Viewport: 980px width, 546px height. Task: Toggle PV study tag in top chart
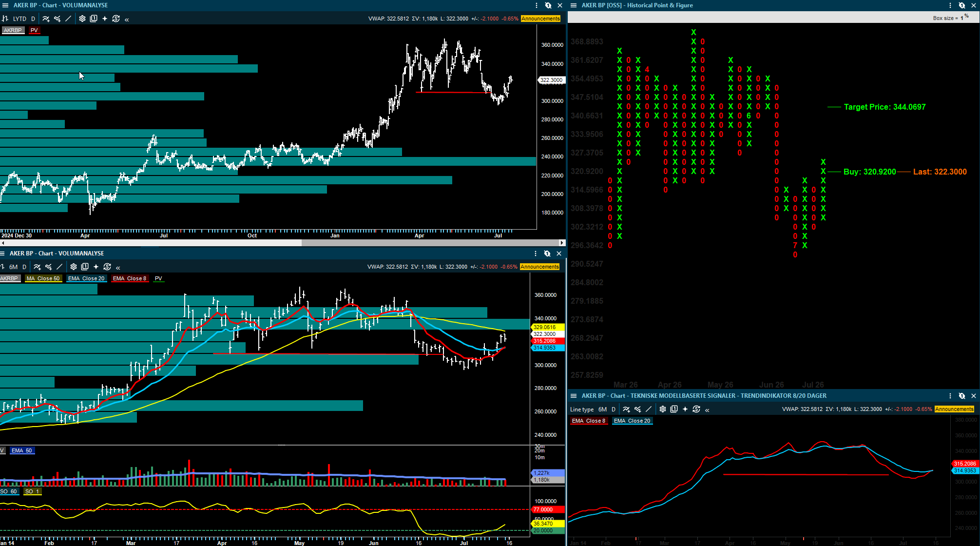(x=34, y=30)
